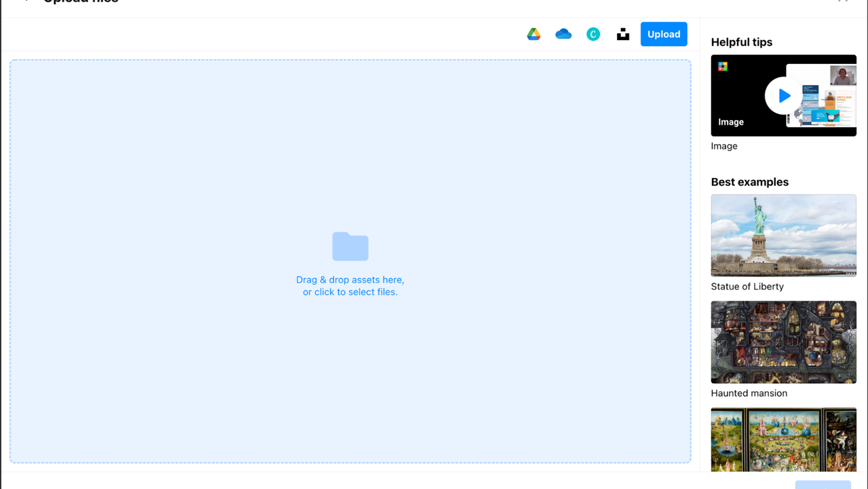This screenshot has width=868, height=489.
Task: Click the 'Image' caption under tips video
Action: click(724, 146)
